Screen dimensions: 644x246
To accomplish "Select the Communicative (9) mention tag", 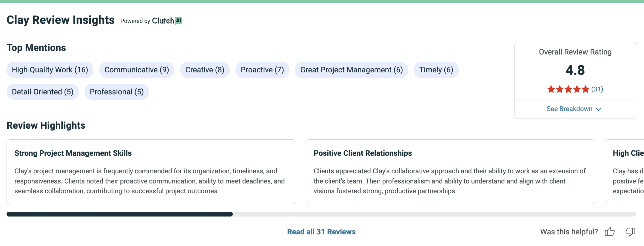I will (x=137, y=70).
